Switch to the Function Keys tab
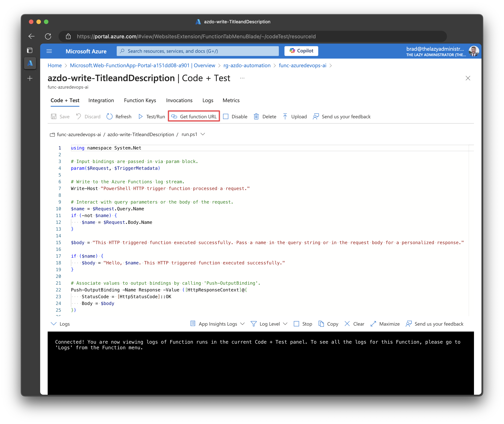This screenshot has width=504, height=424. (x=140, y=100)
